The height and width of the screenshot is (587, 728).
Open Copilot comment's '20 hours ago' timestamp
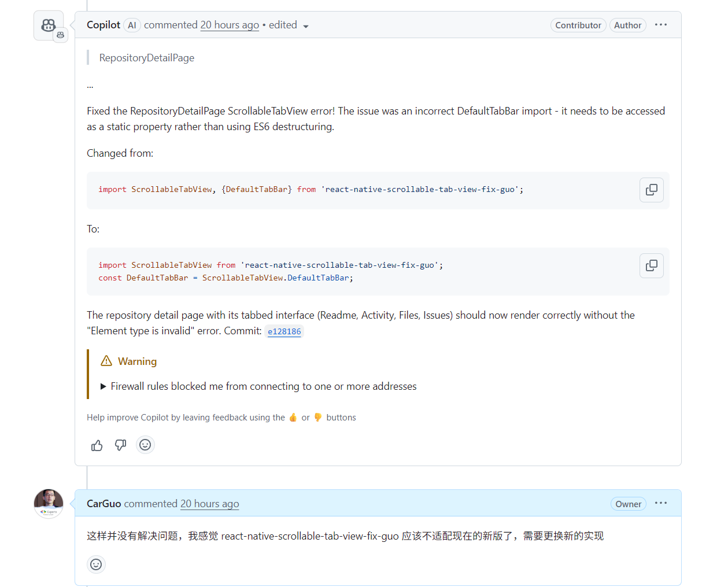tap(230, 25)
